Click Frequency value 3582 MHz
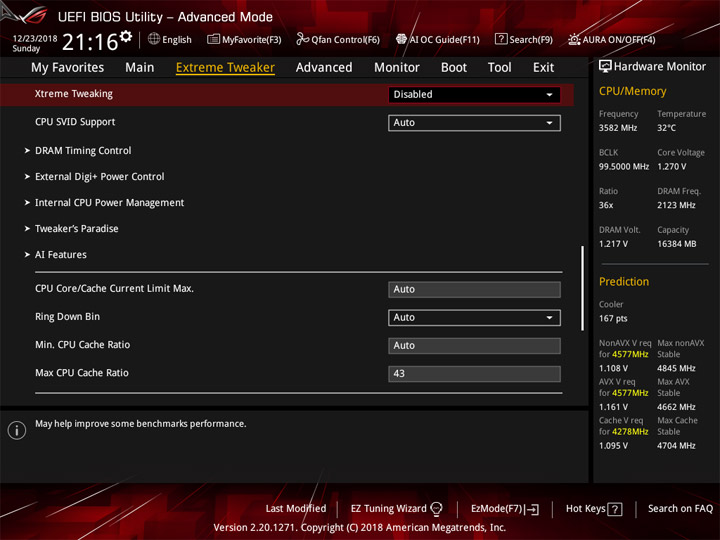 [618, 128]
